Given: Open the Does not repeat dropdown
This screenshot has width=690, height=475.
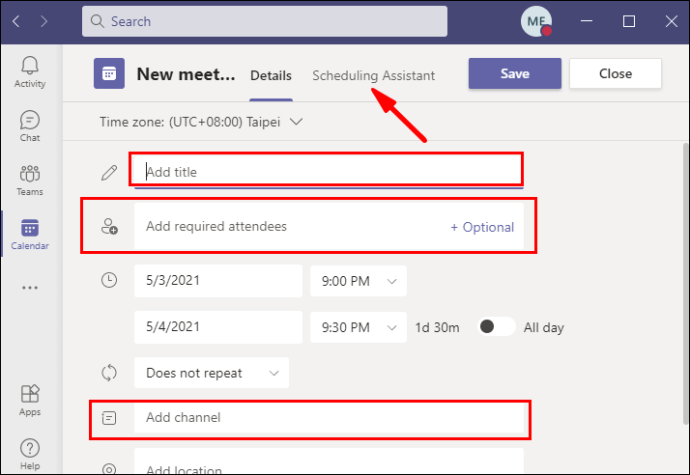Looking at the screenshot, I should coord(211,373).
